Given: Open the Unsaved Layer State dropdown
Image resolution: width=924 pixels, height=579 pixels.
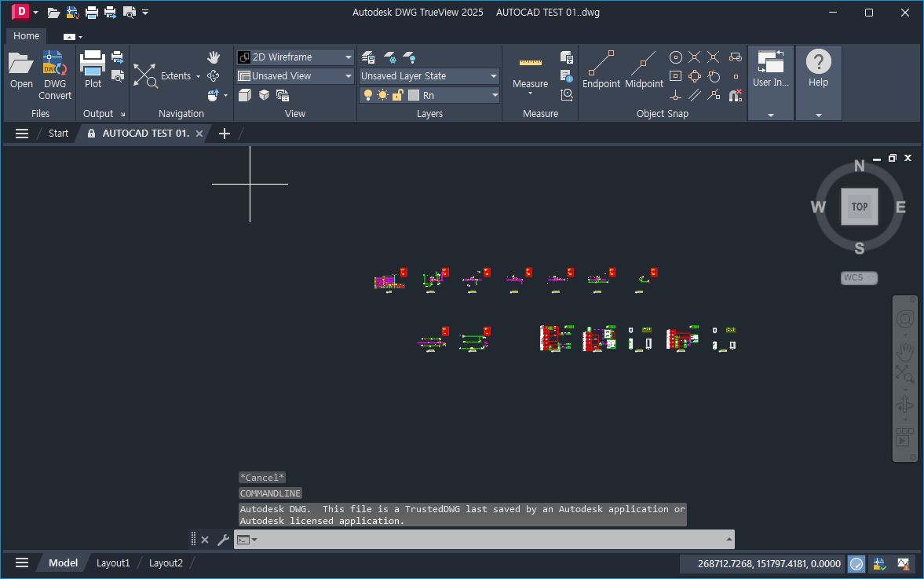Looking at the screenshot, I should click(429, 76).
